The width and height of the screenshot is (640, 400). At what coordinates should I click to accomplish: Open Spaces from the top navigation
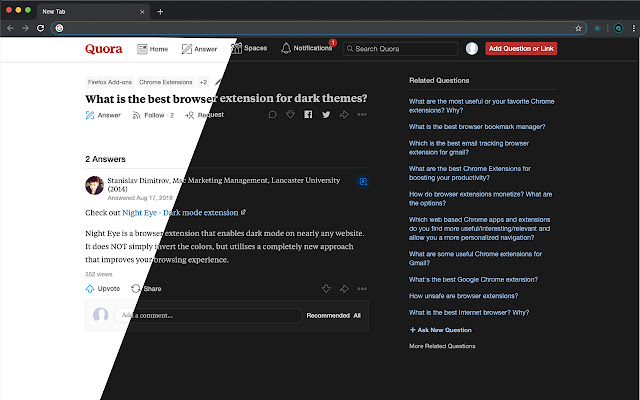(x=249, y=48)
